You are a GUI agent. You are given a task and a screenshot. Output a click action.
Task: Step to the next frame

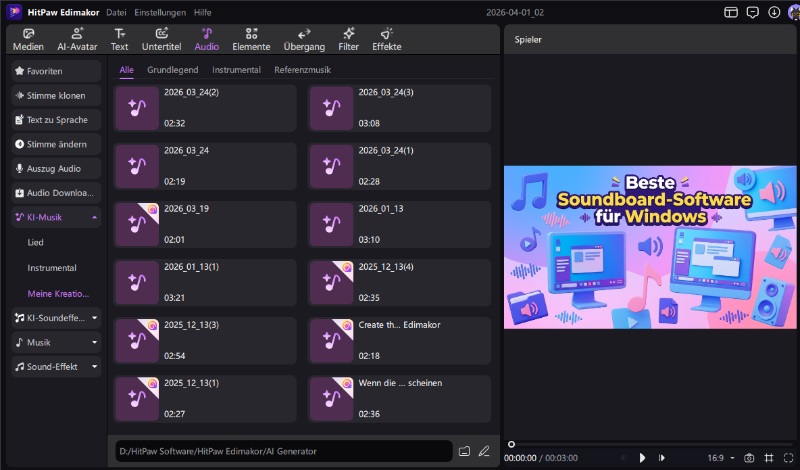(662, 458)
